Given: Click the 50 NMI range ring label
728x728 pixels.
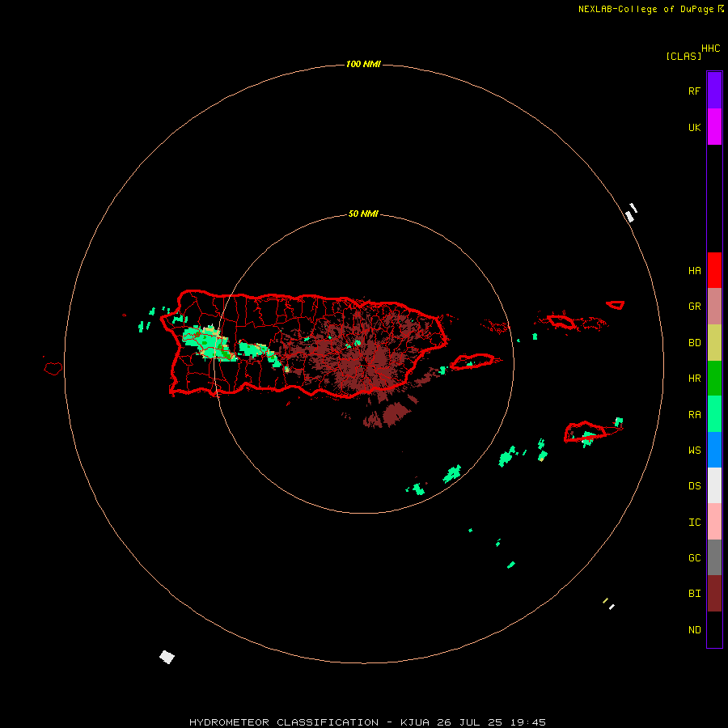Looking at the screenshot, I should coord(363,214).
